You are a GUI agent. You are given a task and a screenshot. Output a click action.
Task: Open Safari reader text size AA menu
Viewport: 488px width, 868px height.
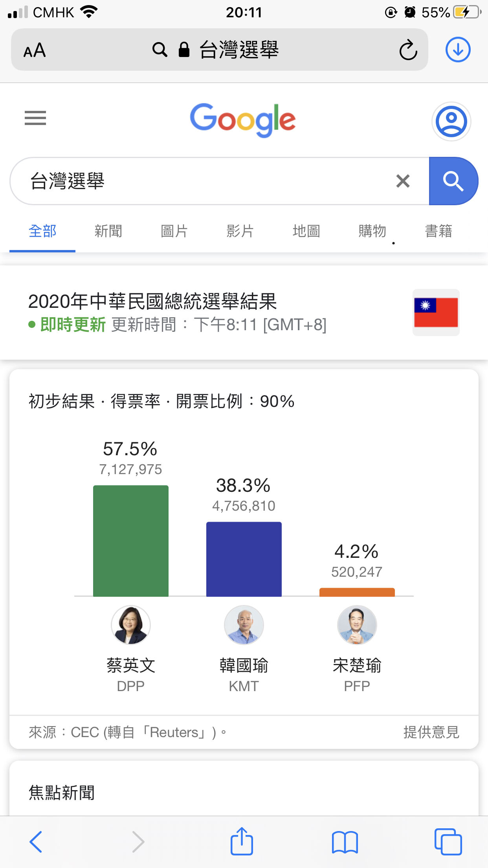(35, 50)
